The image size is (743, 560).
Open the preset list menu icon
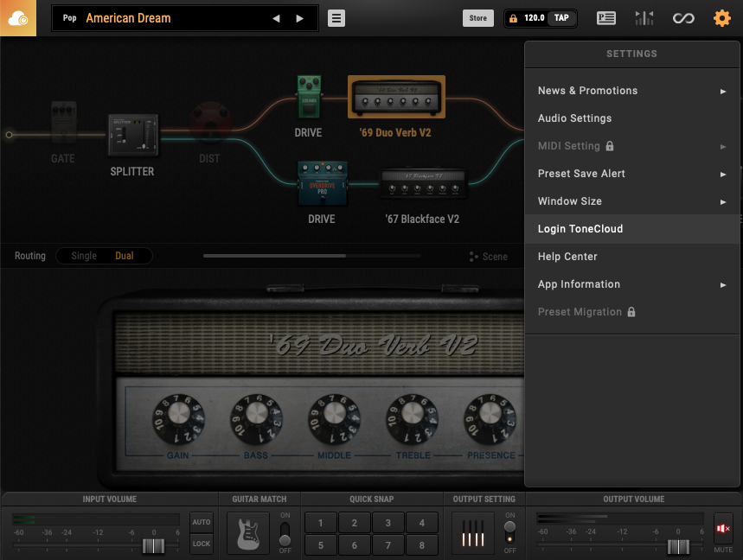click(x=336, y=18)
